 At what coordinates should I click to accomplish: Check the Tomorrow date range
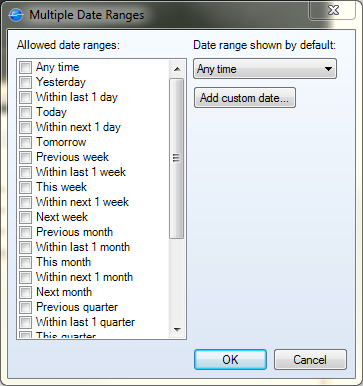coord(25,142)
